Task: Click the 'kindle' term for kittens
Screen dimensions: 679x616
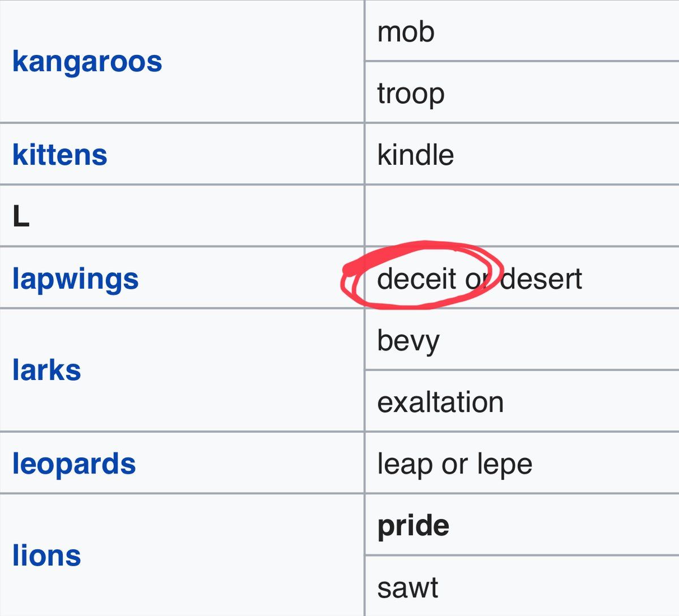Action: click(x=415, y=155)
